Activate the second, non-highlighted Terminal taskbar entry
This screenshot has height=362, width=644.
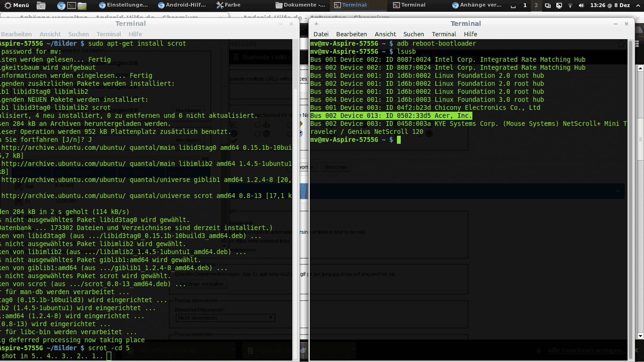coord(409,5)
